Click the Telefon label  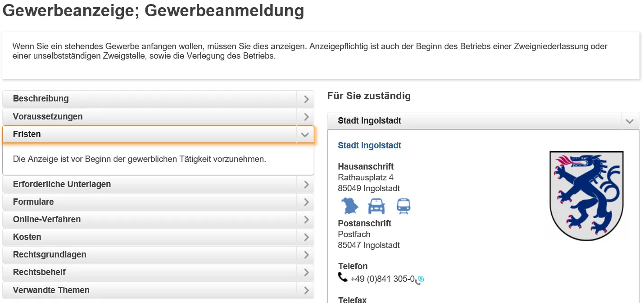(x=353, y=266)
